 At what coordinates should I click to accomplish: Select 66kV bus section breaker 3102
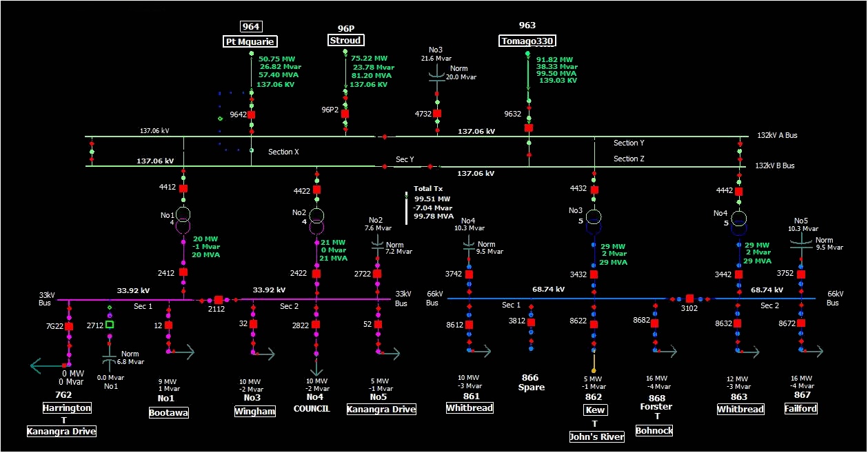click(689, 299)
